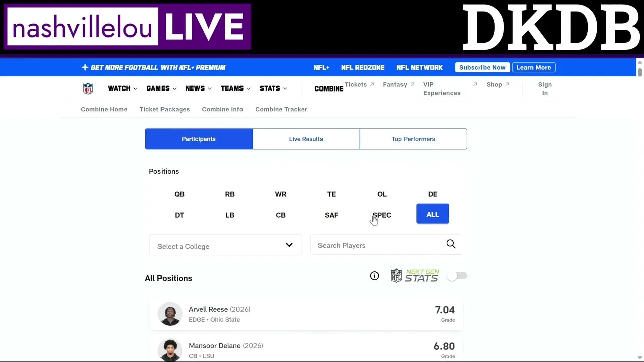Image resolution: width=644 pixels, height=362 pixels.
Task: Click the Subscribe Now button
Action: coord(482,67)
